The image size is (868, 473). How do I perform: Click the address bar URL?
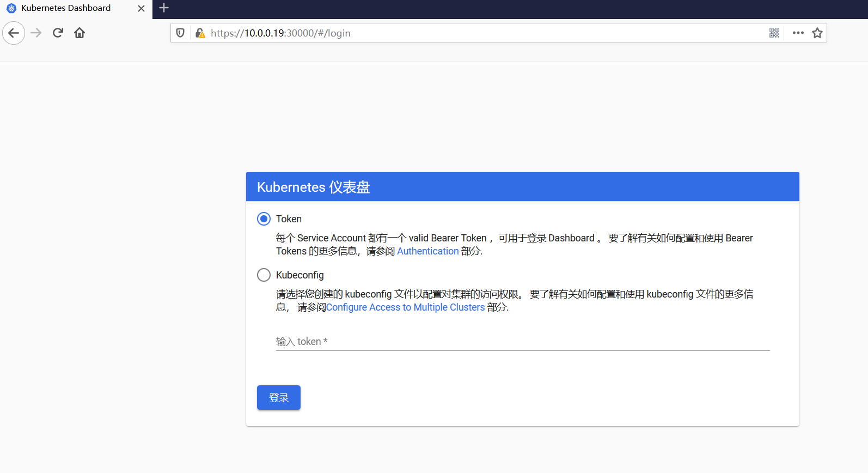coord(280,33)
